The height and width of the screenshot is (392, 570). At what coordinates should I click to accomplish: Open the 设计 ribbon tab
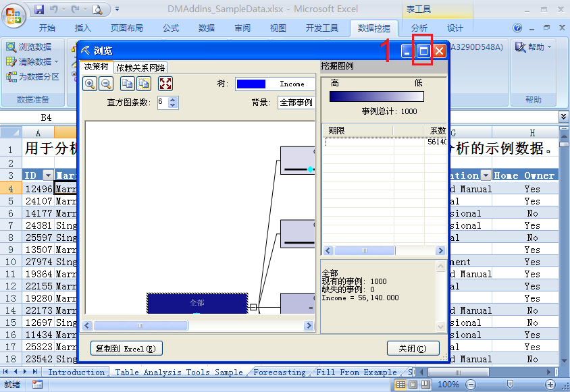455,28
